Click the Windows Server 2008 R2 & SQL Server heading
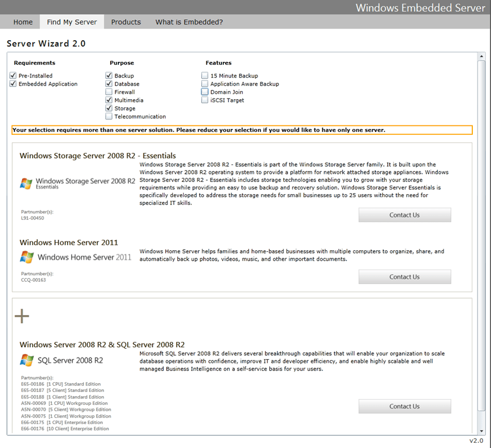The width and height of the screenshot is (491, 448). coord(102,345)
